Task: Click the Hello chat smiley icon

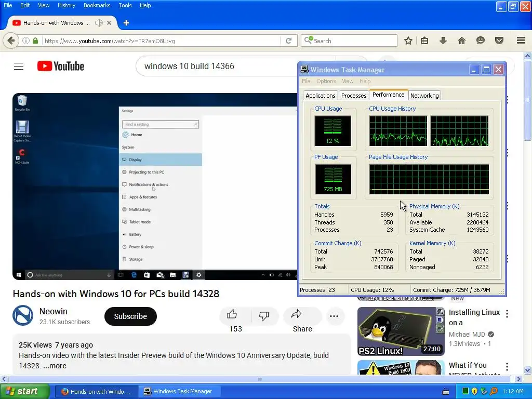Action: 480,41
